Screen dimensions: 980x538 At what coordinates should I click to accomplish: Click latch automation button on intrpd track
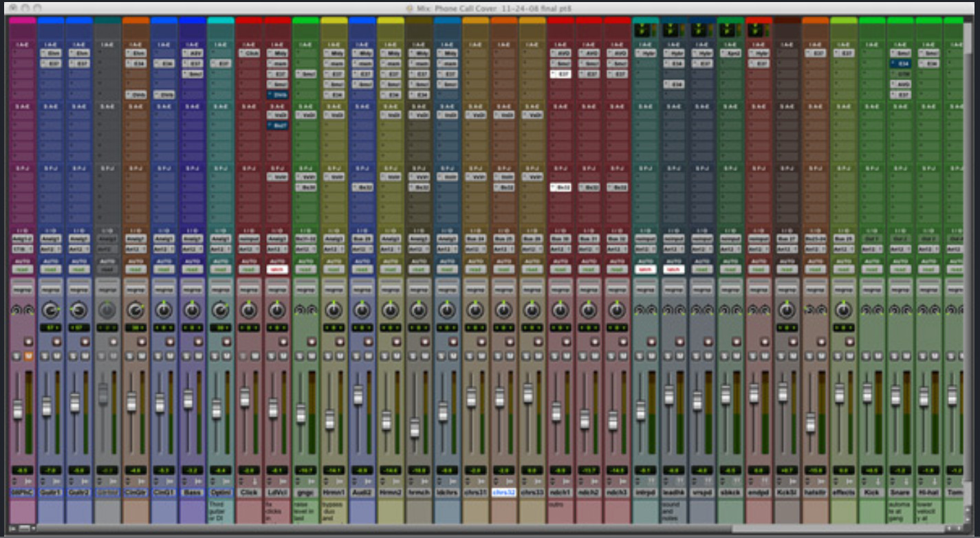pos(644,269)
